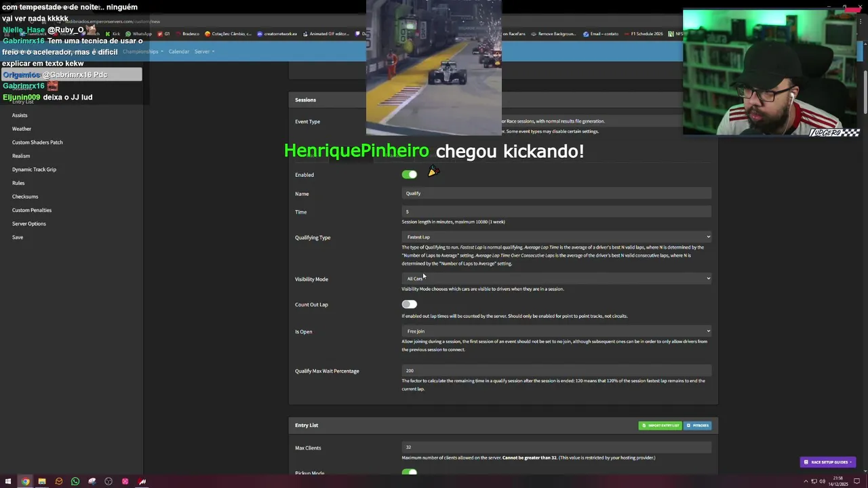This screenshot has width=868, height=488.
Task: Click the Import Entry List button
Action: [660, 426]
